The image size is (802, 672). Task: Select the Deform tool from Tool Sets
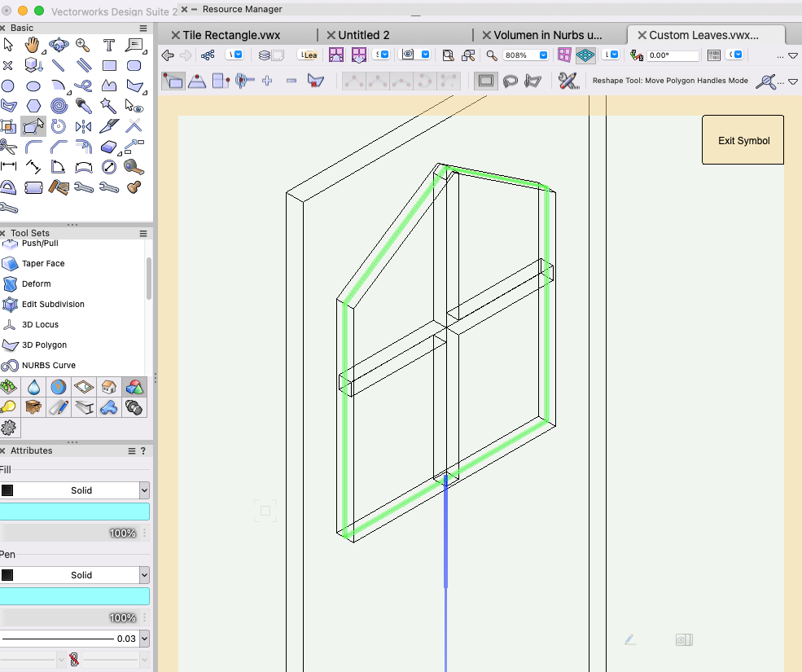coord(37,283)
